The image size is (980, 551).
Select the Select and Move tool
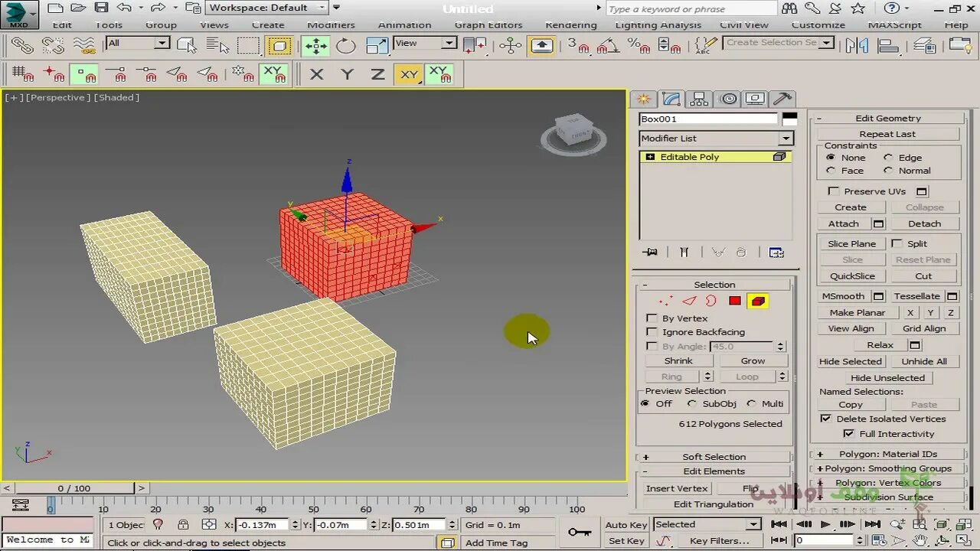(x=315, y=46)
